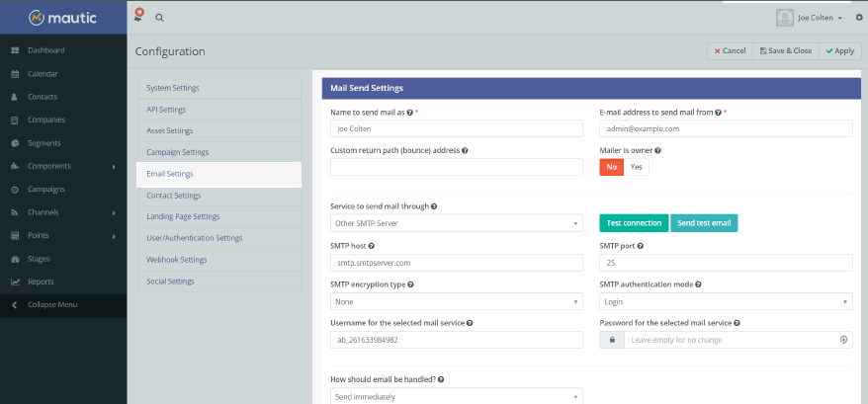Click help icon beside SMTP port label
868x404 pixels.
641,245
